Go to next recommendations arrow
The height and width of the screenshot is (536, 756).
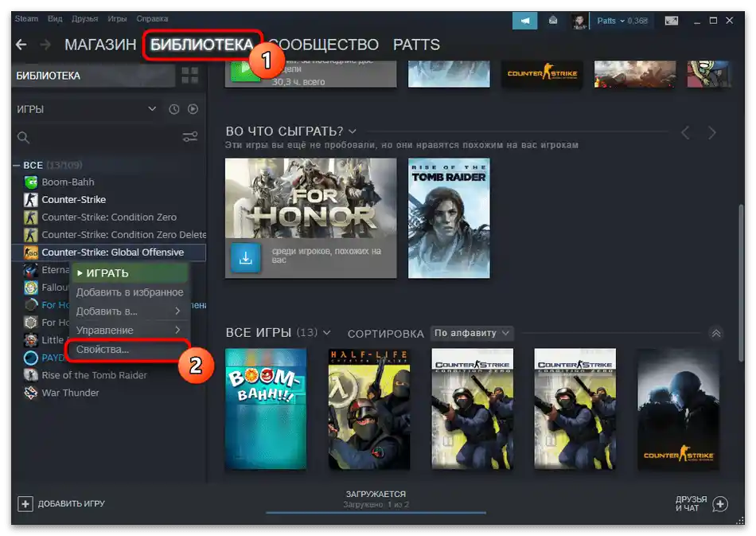[711, 133]
